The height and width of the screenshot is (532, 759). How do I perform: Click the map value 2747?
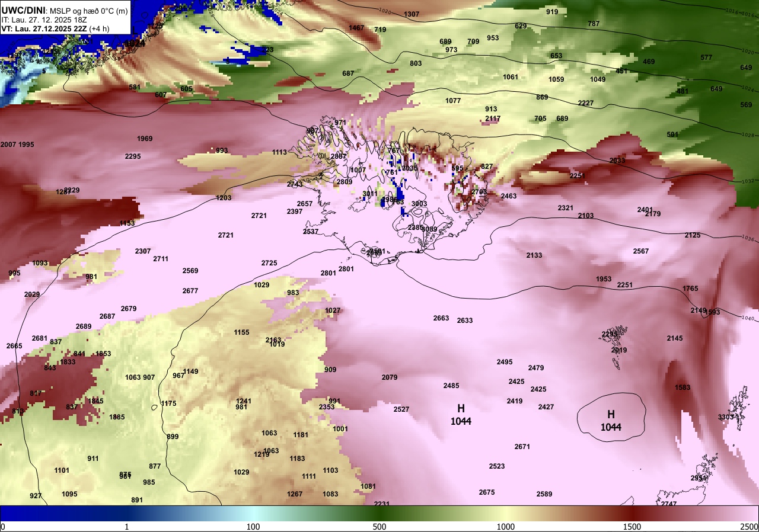point(669,504)
